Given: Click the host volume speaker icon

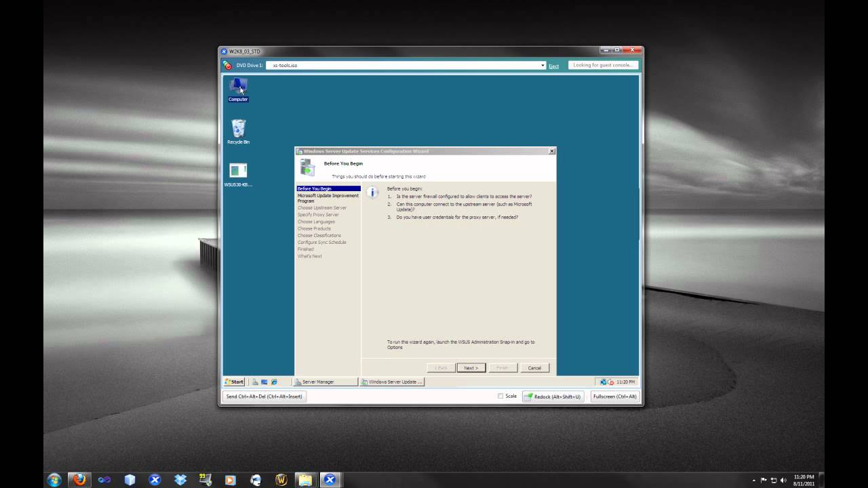Looking at the screenshot, I should [x=783, y=481].
